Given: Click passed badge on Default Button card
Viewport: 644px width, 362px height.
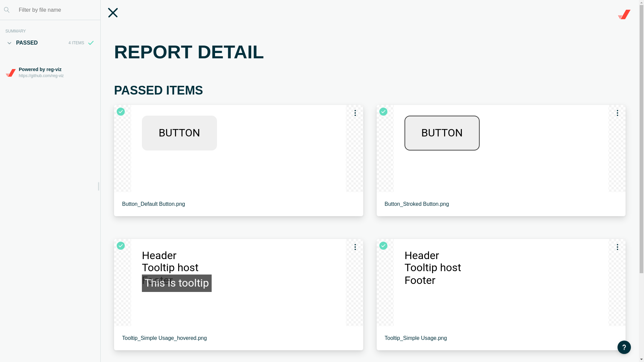Looking at the screenshot, I should click(x=121, y=112).
